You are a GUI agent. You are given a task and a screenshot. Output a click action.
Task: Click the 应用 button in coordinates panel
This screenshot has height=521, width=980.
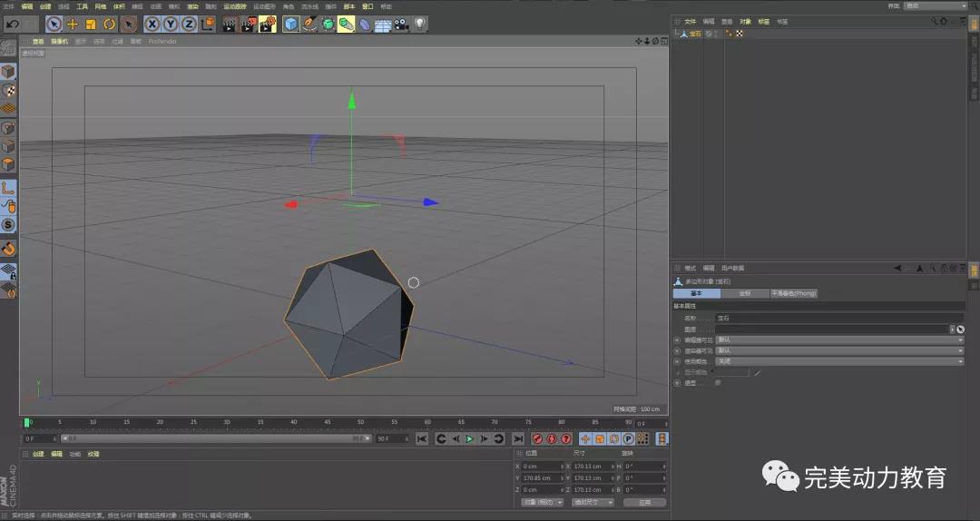644,502
